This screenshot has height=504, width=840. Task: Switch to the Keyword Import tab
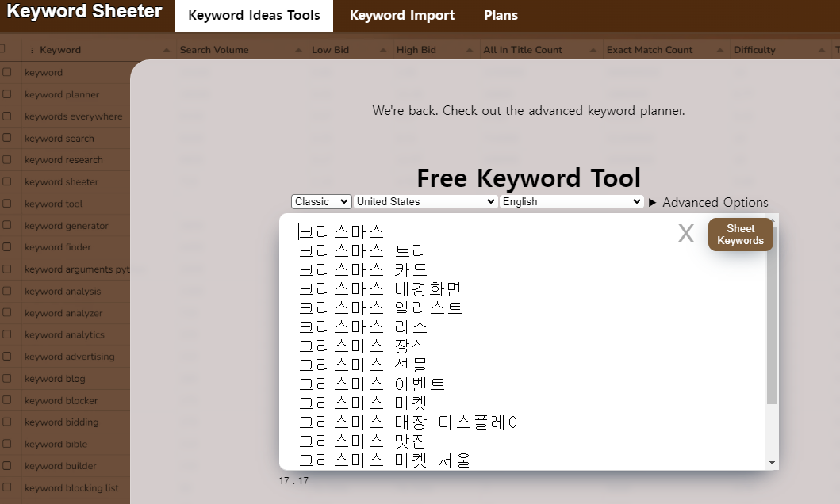pyautogui.click(x=402, y=16)
